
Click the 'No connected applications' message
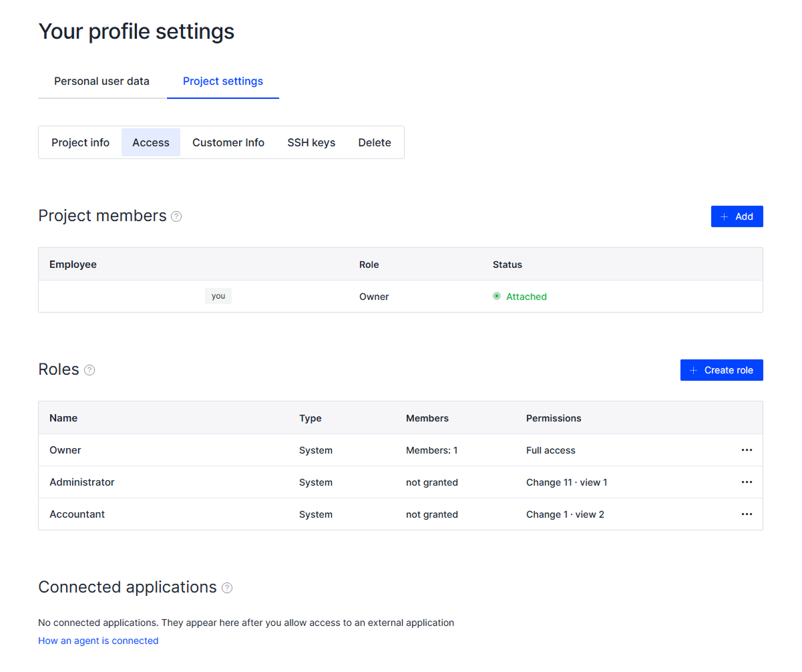(246, 623)
